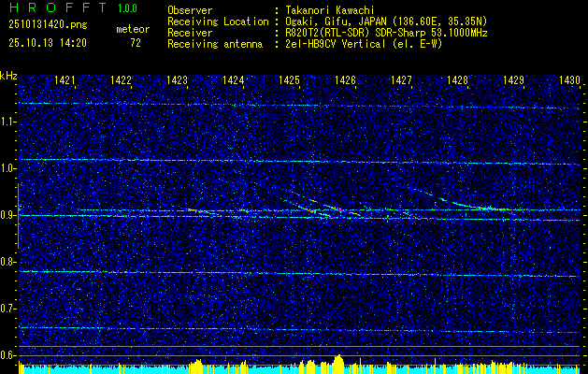Click time axis marker 1421
This screenshot has height=374, width=588.
point(65,79)
